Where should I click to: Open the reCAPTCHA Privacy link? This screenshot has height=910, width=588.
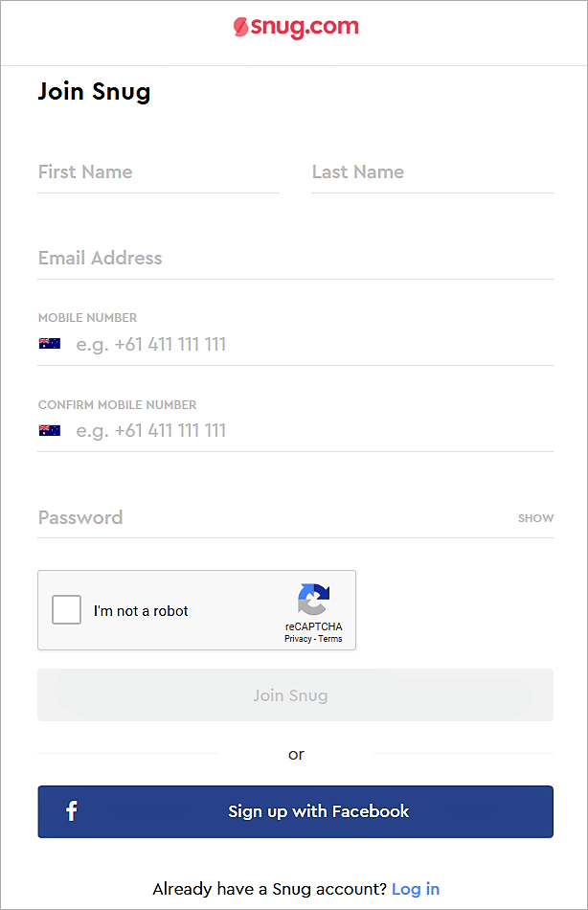coord(299,639)
